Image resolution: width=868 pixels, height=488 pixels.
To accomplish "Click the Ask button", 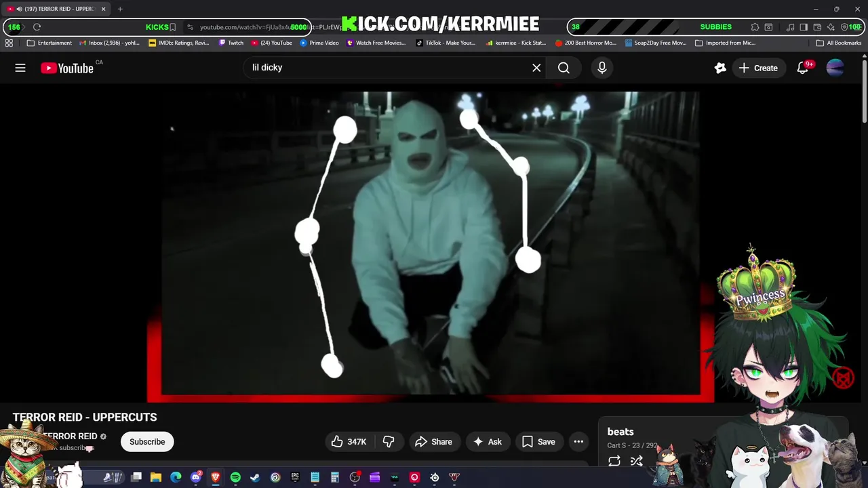I will point(488,442).
